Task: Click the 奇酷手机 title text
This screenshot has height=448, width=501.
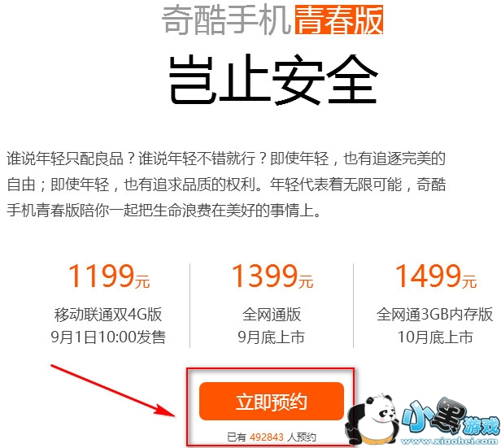Action: click(x=227, y=20)
